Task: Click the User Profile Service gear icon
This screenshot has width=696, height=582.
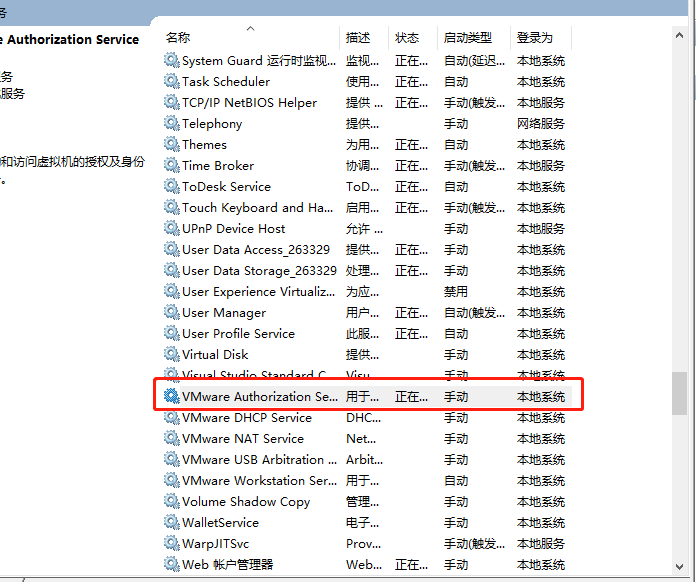Action: pyautogui.click(x=171, y=333)
